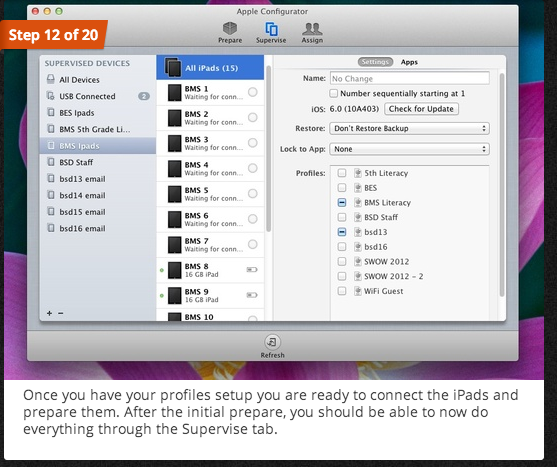
Task: Click battery indicator of BMS 8
Action: coord(252,270)
